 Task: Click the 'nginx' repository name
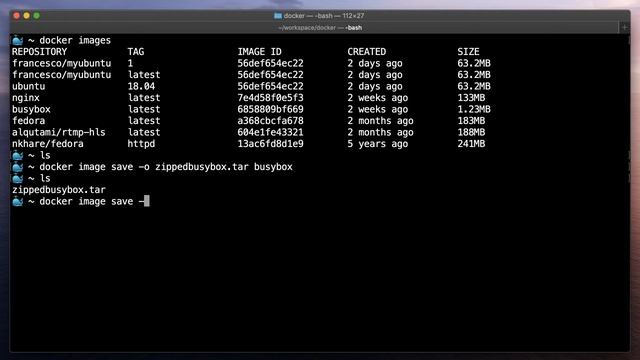click(x=26, y=98)
